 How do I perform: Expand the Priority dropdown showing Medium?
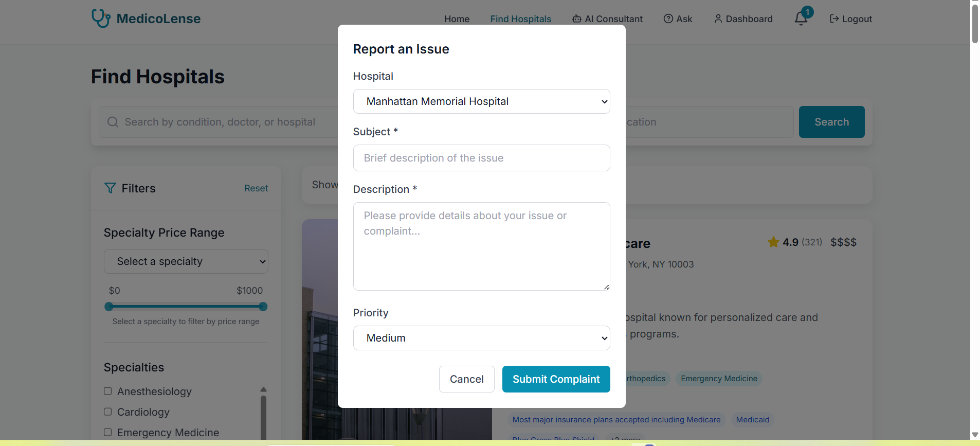pos(482,338)
